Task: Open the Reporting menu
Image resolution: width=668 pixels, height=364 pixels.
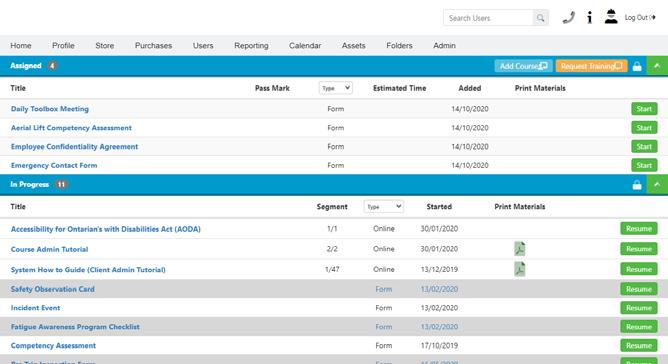Action: 251,46
